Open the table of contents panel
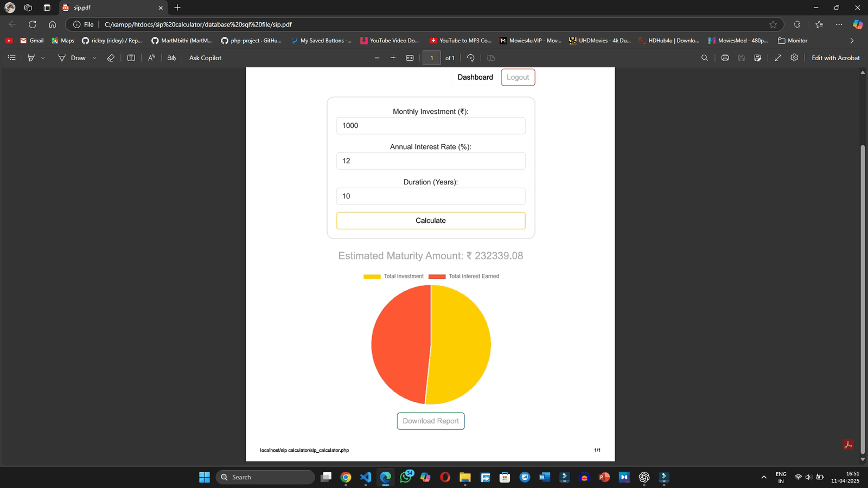The height and width of the screenshot is (488, 868). (x=12, y=58)
